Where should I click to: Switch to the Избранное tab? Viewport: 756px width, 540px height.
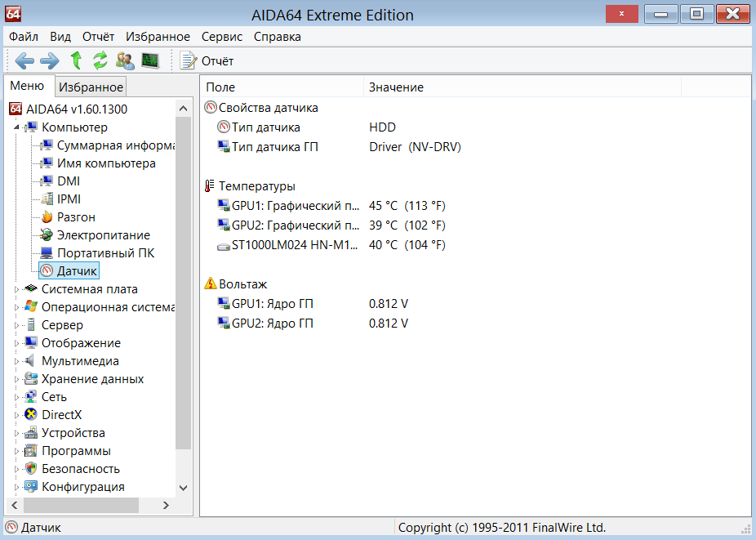coord(91,87)
